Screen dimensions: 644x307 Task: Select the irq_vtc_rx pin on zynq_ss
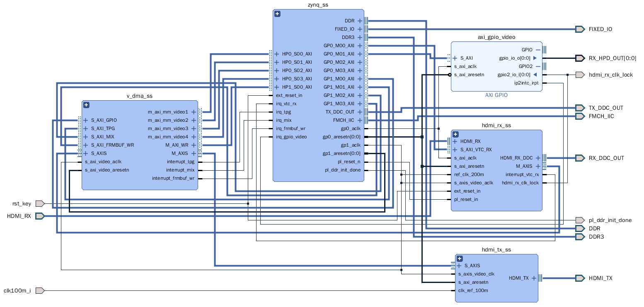coord(286,104)
